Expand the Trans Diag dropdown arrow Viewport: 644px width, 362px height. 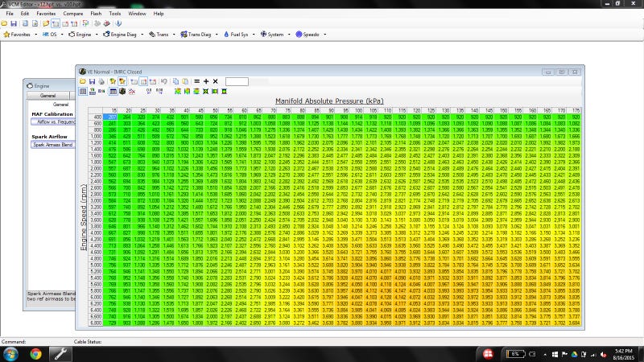(217, 35)
